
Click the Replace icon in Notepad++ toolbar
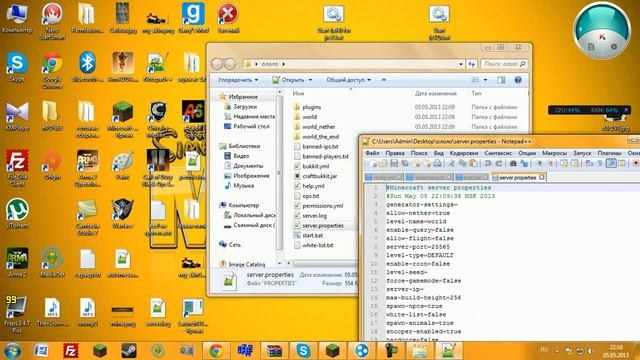pos(524,164)
